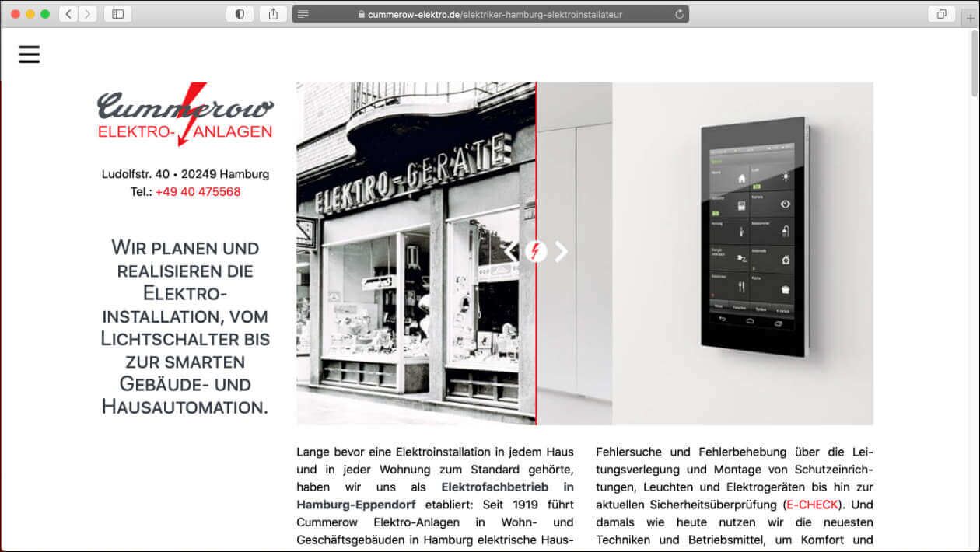The width and height of the screenshot is (980, 552).
Task: Click the historic ELEKTRO-GERÄTE storefront photo
Action: pyautogui.click(x=404, y=249)
